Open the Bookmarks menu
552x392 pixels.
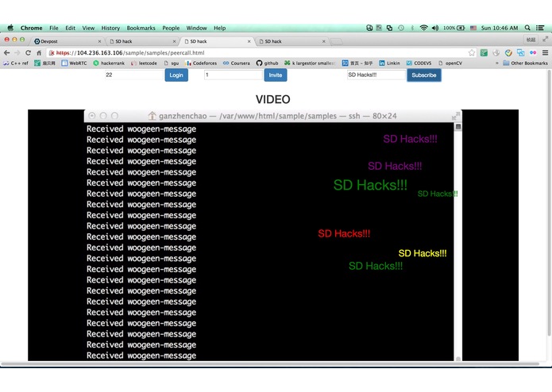tap(141, 28)
